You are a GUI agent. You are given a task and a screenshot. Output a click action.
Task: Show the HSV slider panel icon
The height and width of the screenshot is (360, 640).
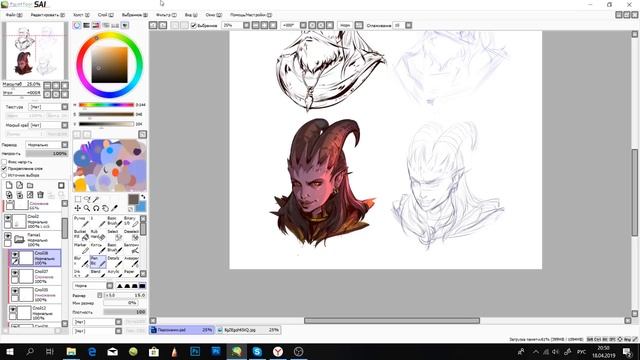pos(96,25)
